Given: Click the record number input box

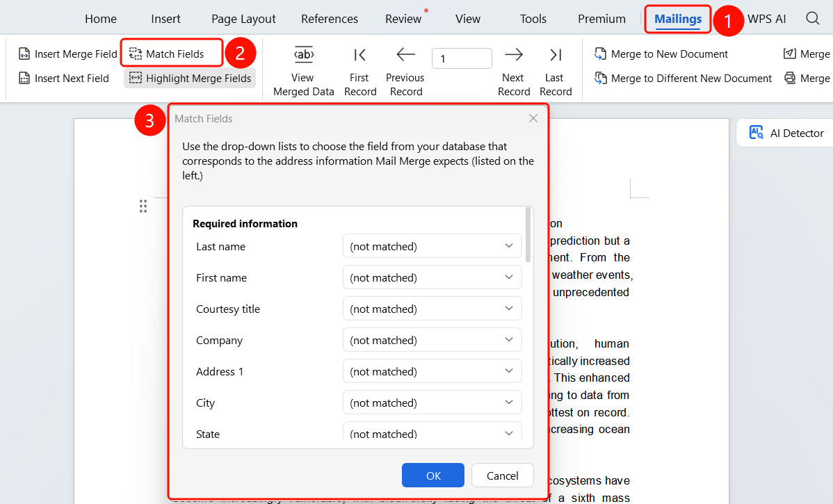Looking at the screenshot, I should (462, 58).
